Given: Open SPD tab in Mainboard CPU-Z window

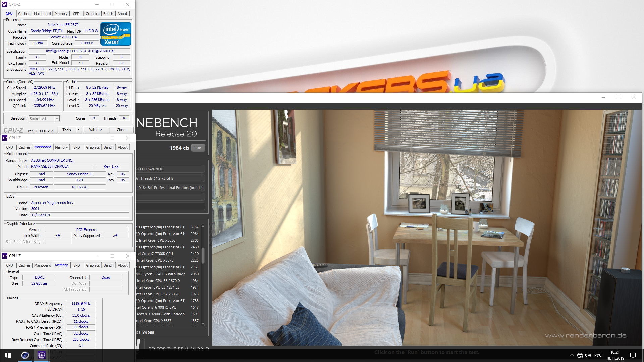Looking at the screenshot, I should [77, 147].
